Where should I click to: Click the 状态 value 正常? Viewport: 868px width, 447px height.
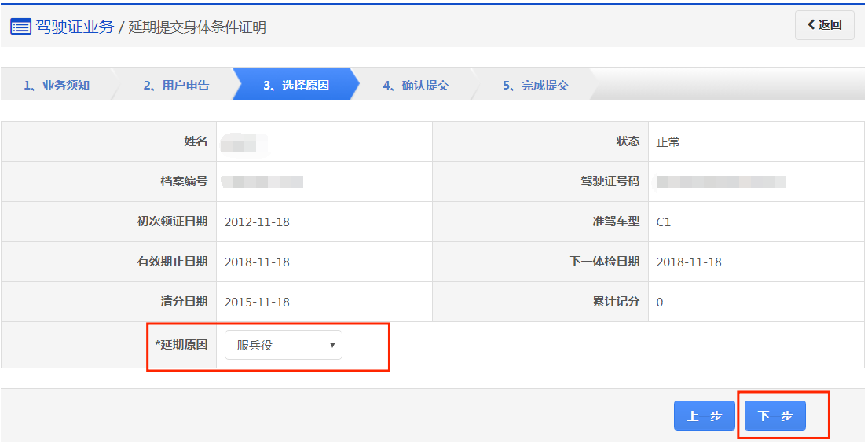tap(668, 142)
